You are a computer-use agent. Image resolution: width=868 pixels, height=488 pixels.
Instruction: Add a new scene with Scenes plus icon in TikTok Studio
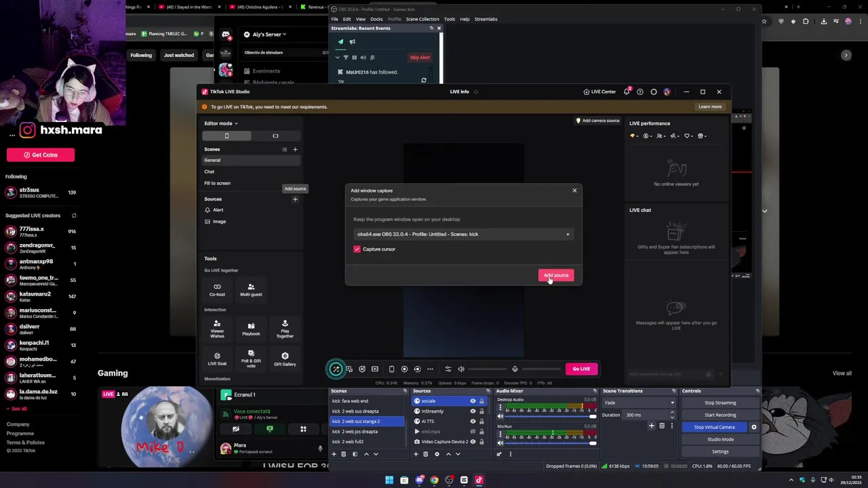295,149
